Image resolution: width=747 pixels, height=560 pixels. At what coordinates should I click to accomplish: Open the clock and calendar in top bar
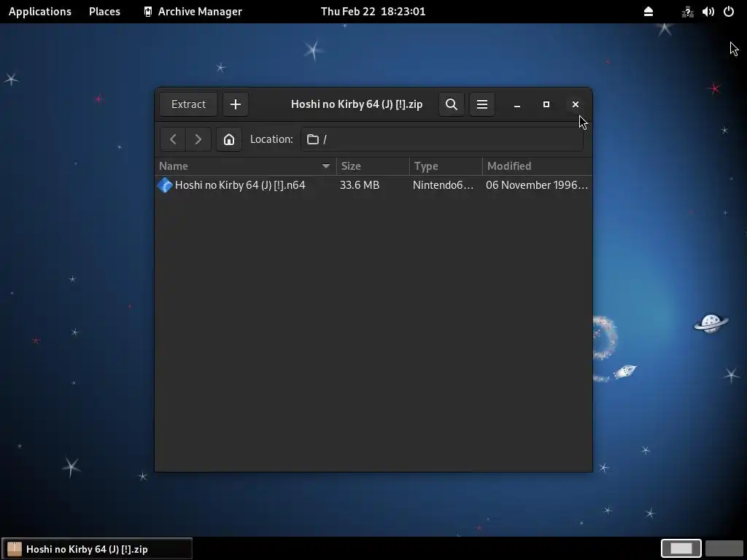[x=373, y=12]
